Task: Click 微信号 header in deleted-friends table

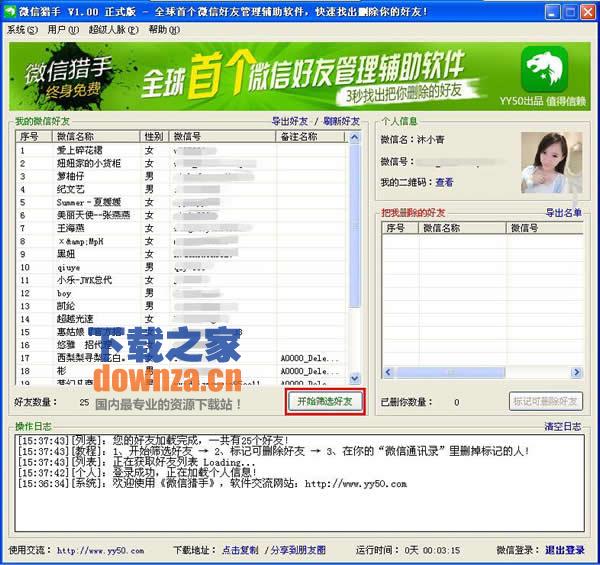Action: 545,228
